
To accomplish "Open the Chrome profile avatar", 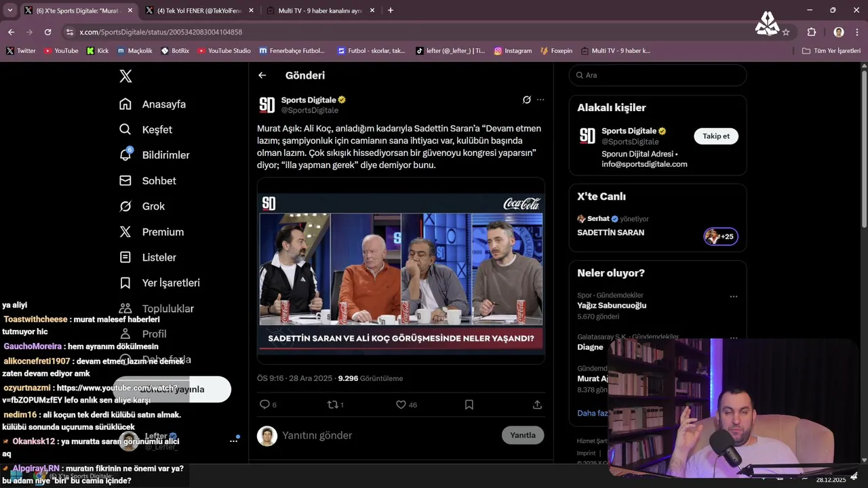I will coord(839,32).
